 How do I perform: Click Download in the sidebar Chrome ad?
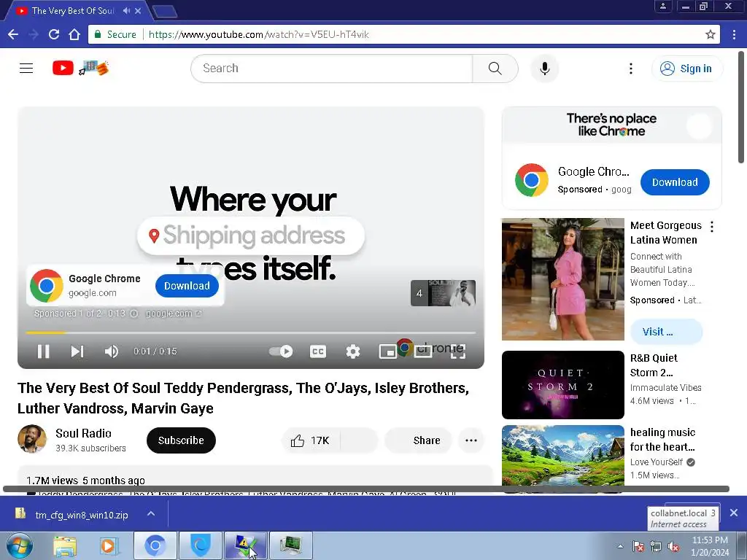point(675,182)
